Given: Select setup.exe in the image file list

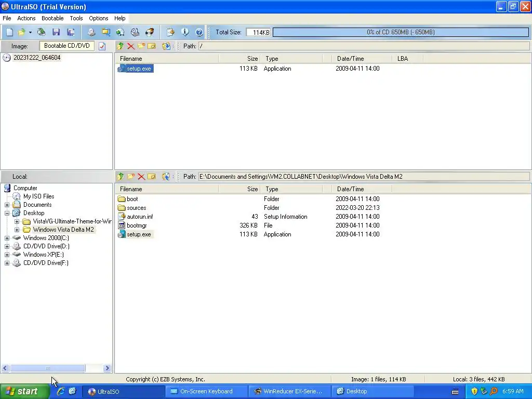Looking at the screenshot, I should [x=139, y=69].
